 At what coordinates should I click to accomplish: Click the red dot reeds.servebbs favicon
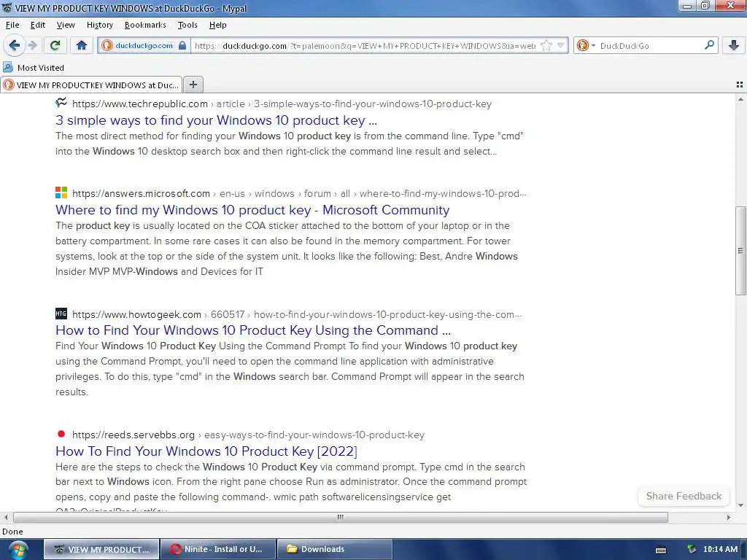click(61, 434)
